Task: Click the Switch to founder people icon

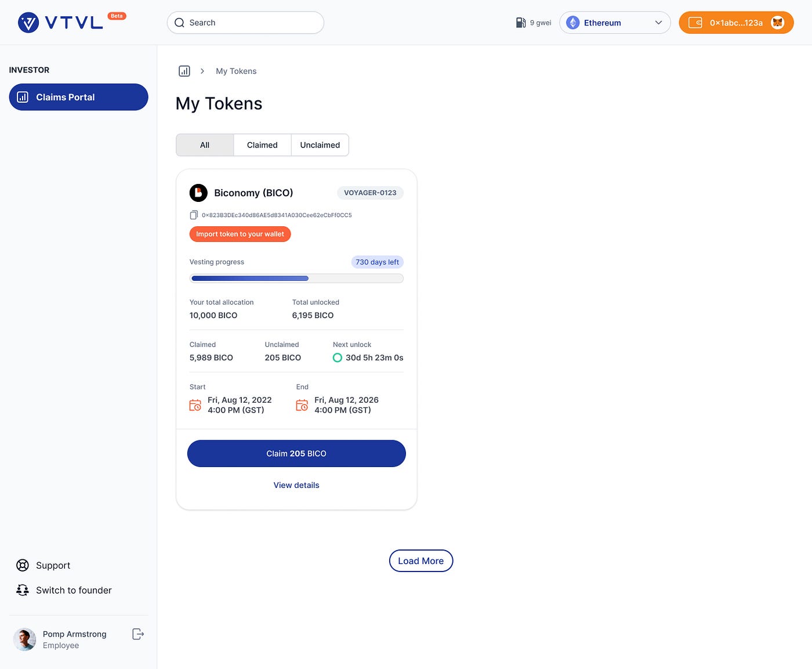Action: (x=23, y=590)
